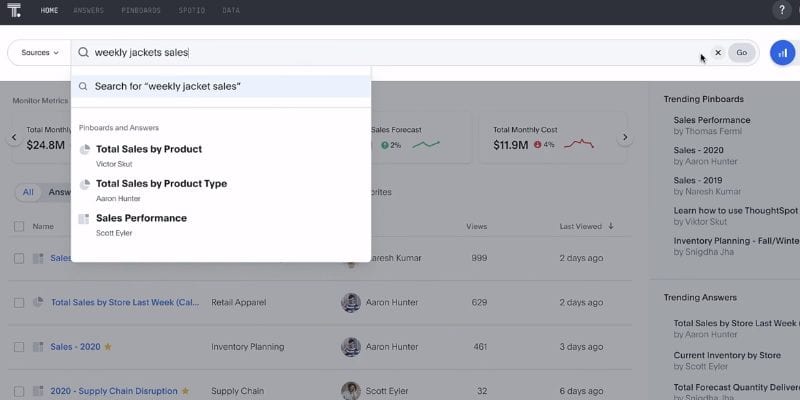Image resolution: width=800 pixels, height=400 pixels.
Task: Click Total Monthly Cost trend sparkline
Action: [579, 145]
